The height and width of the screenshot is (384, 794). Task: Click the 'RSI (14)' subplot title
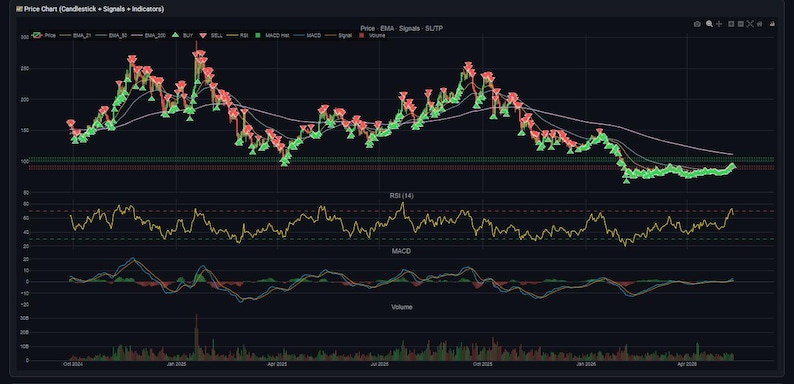(401, 196)
